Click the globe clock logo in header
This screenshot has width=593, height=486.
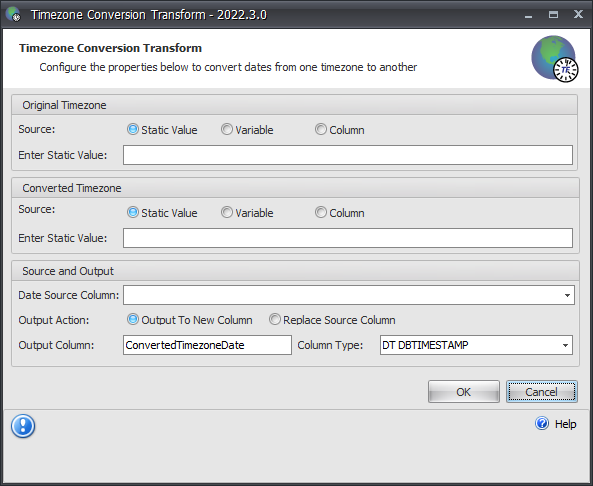point(554,59)
